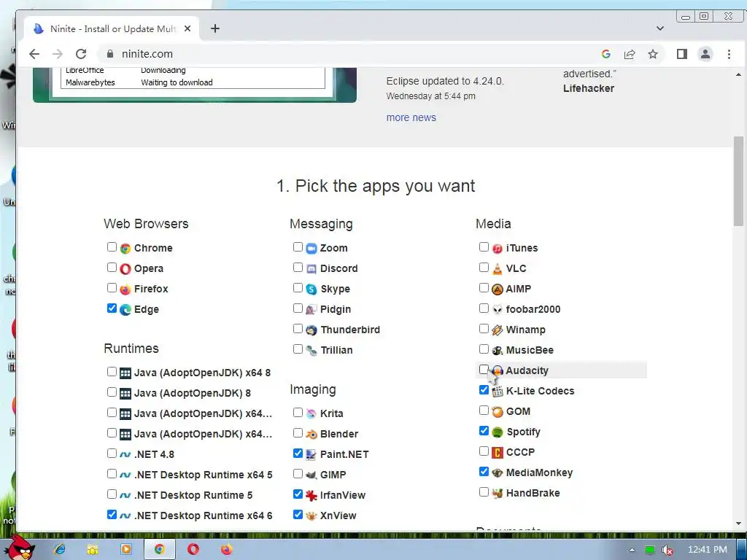Open the tab search dropdown chevron
The height and width of the screenshot is (560, 747).
(x=659, y=28)
